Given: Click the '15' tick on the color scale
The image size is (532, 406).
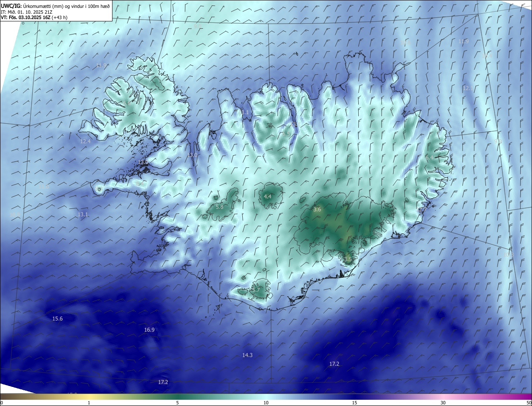Looking at the screenshot, I should [355, 403].
